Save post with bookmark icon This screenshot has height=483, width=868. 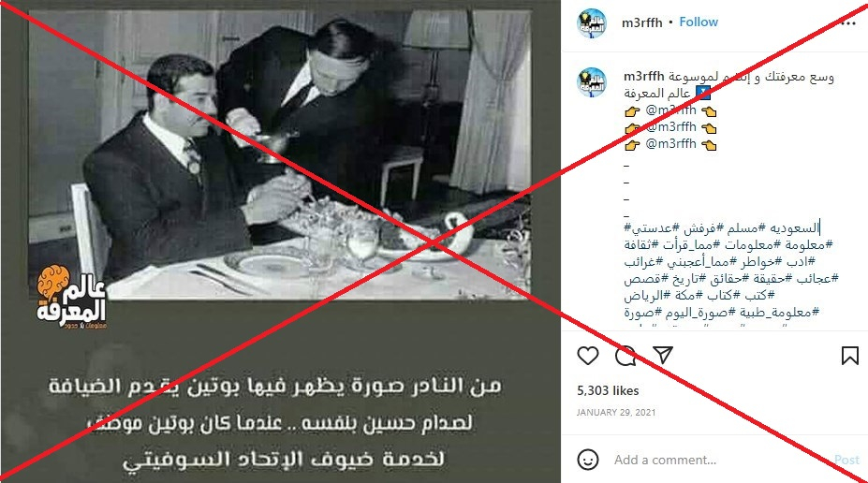point(849,355)
